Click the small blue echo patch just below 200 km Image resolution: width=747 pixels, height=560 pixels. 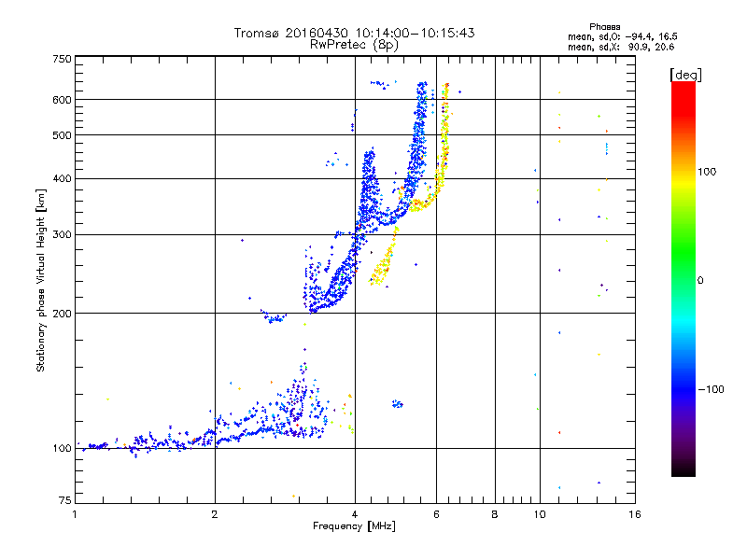click(x=274, y=316)
